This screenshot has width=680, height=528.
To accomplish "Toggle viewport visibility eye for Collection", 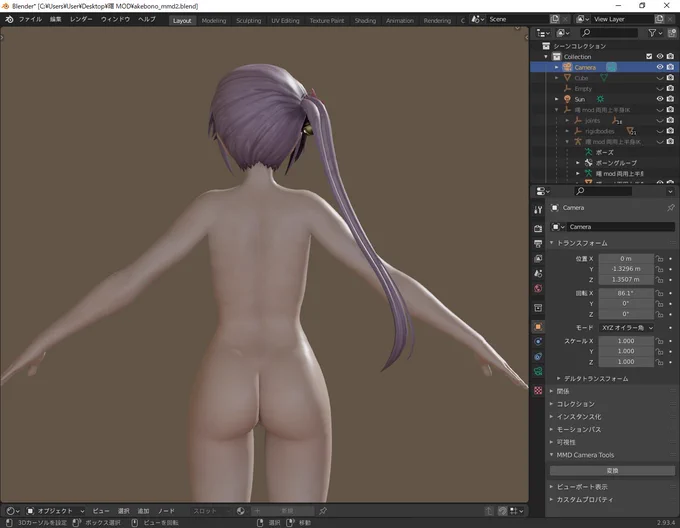I will pos(660,56).
